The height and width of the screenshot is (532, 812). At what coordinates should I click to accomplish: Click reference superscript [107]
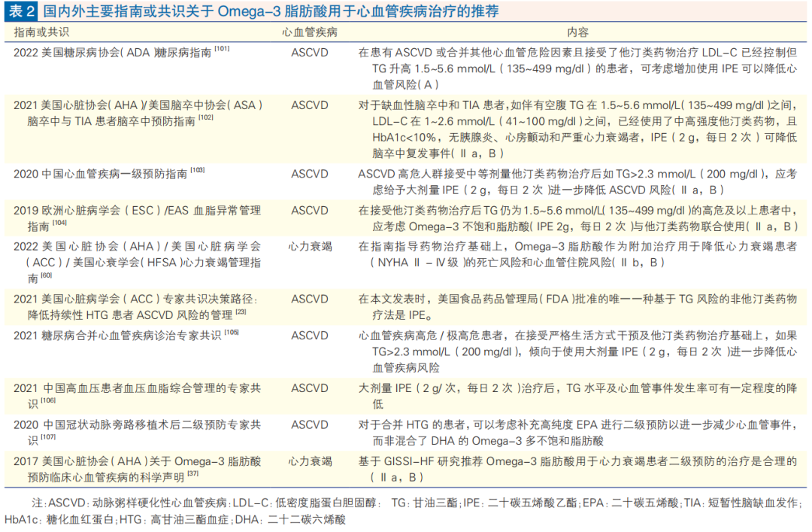(48, 437)
